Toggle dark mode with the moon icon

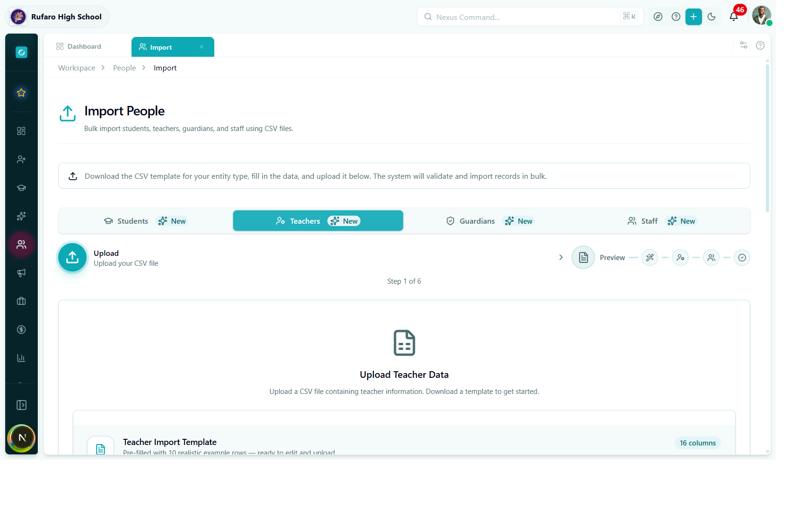711,17
